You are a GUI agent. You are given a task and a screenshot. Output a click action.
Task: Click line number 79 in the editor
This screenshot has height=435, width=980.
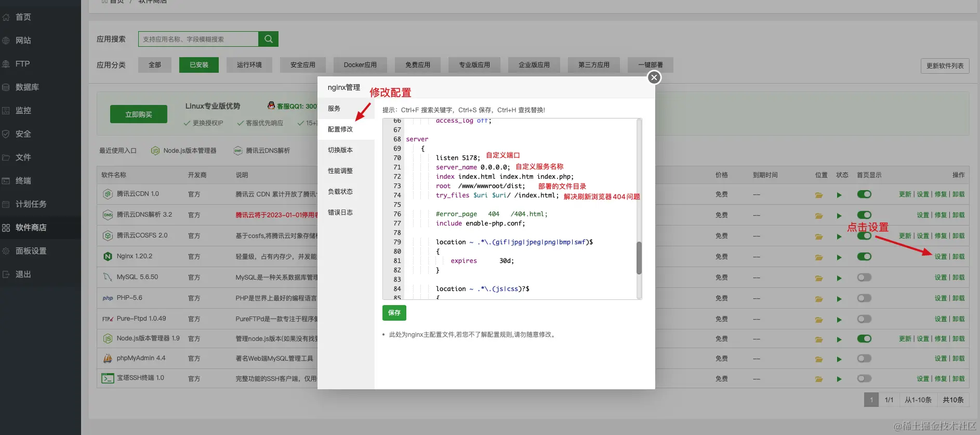[397, 242]
